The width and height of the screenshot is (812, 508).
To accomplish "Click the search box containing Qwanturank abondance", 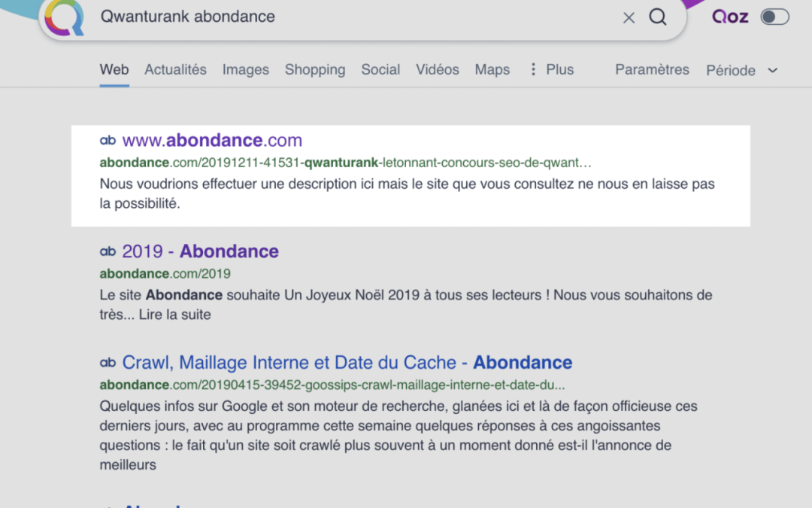I will click(x=362, y=19).
